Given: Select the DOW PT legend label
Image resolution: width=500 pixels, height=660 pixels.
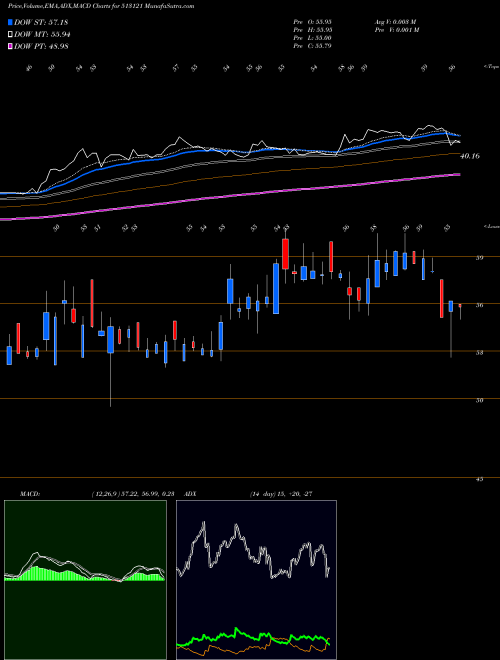Looking at the screenshot, I should pos(41,46).
